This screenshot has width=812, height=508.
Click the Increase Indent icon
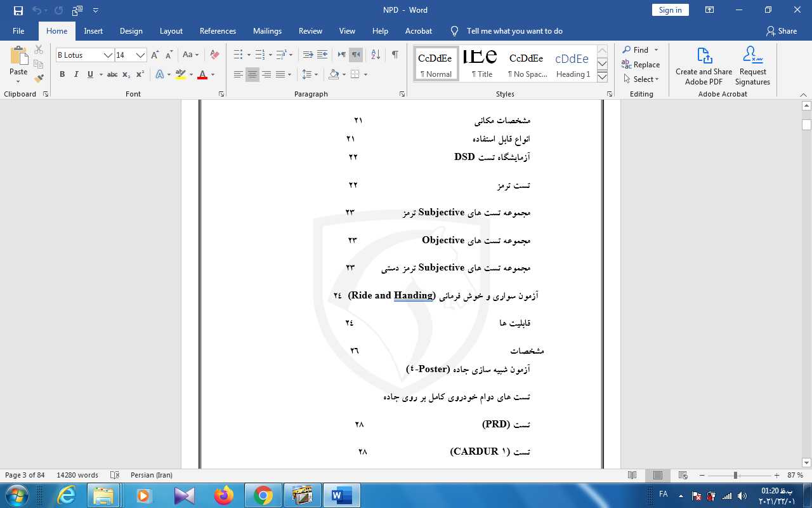[322, 55]
